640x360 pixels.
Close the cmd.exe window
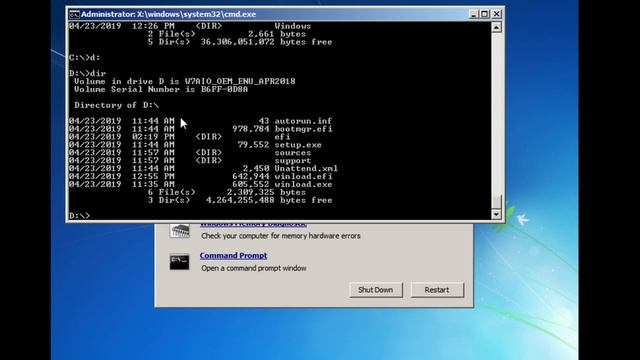pyautogui.click(x=496, y=14)
